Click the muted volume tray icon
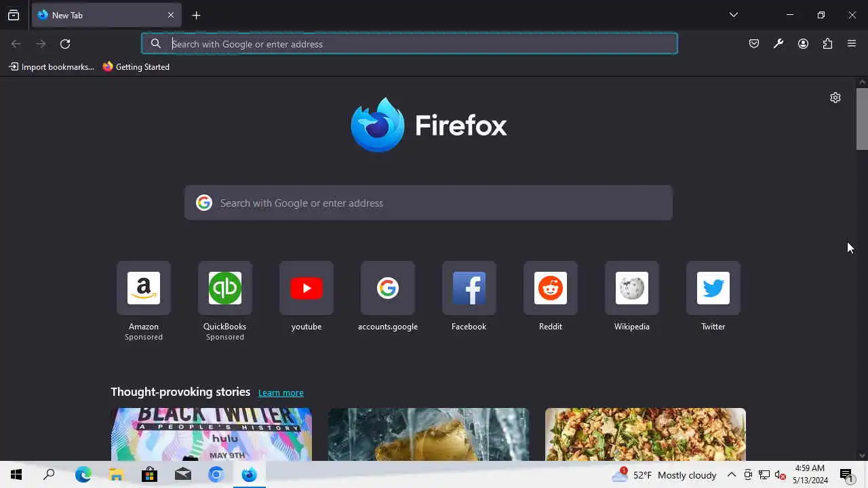The height and width of the screenshot is (488, 868). pyautogui.click(x=781, y=475)
